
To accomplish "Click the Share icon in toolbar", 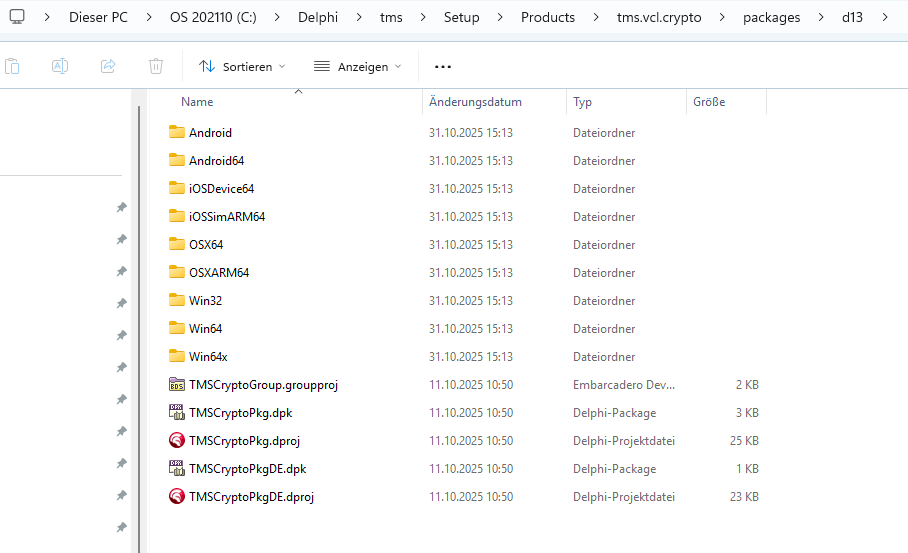I will pos(108,66).
